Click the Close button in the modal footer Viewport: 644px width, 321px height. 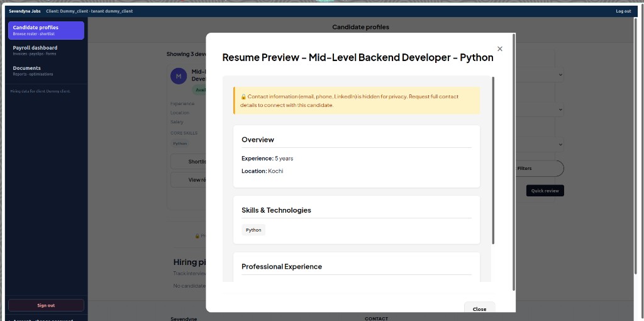479,308
